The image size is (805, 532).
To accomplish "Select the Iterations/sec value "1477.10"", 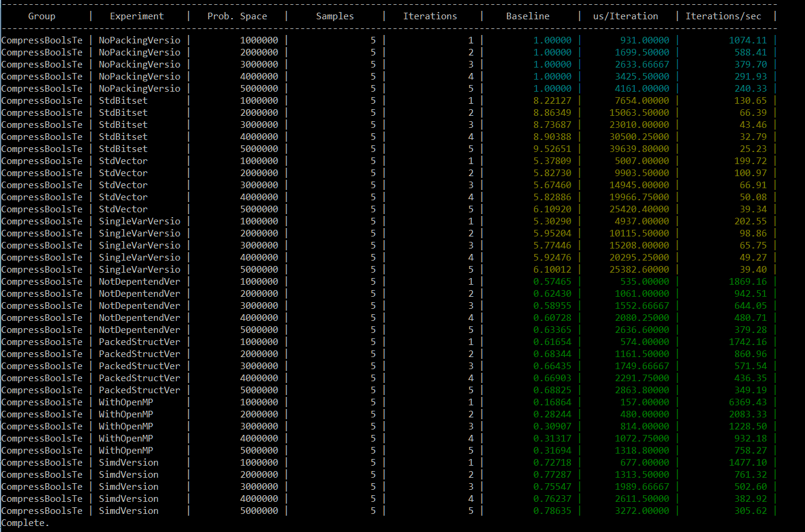I will pyautogui.click(x=748, y=463).
